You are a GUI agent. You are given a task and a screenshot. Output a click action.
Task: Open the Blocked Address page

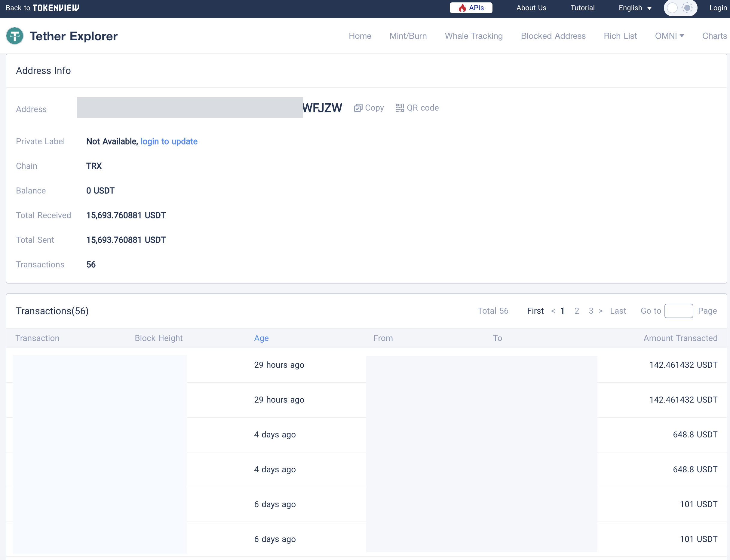(553, 36)
